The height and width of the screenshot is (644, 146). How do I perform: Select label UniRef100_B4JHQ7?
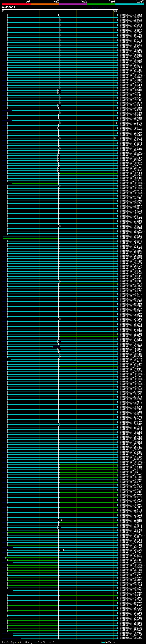(131, 495)
